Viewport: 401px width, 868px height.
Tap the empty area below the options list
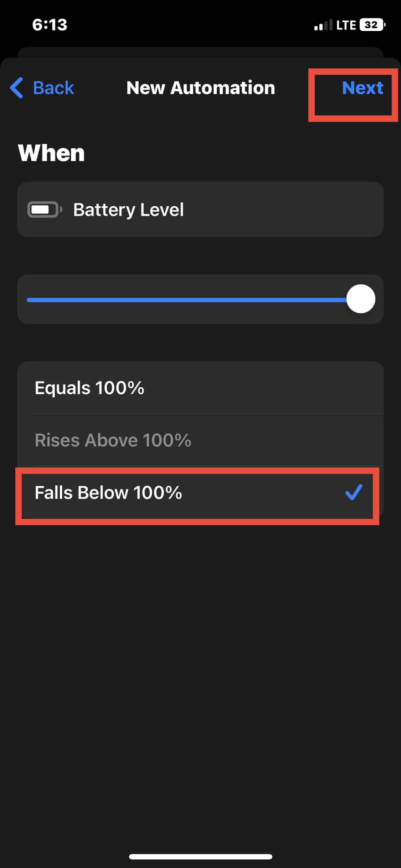(x=201, y=659)
